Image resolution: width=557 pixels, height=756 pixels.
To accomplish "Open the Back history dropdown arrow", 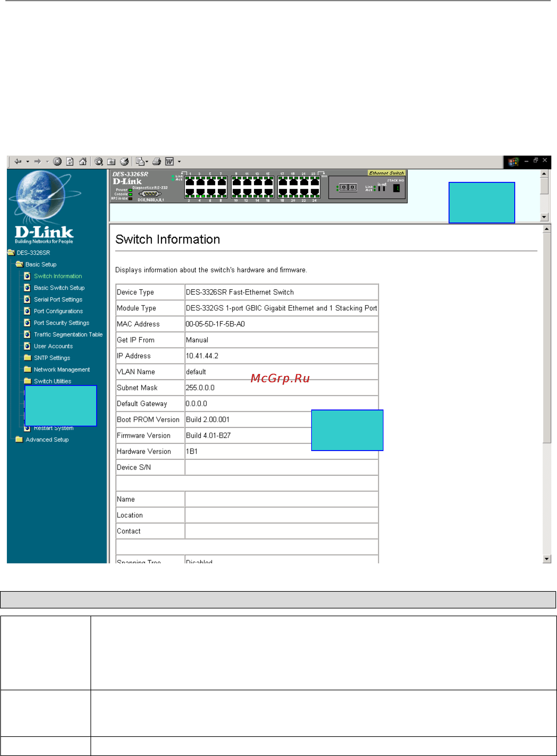I will [x=28, y=162].
